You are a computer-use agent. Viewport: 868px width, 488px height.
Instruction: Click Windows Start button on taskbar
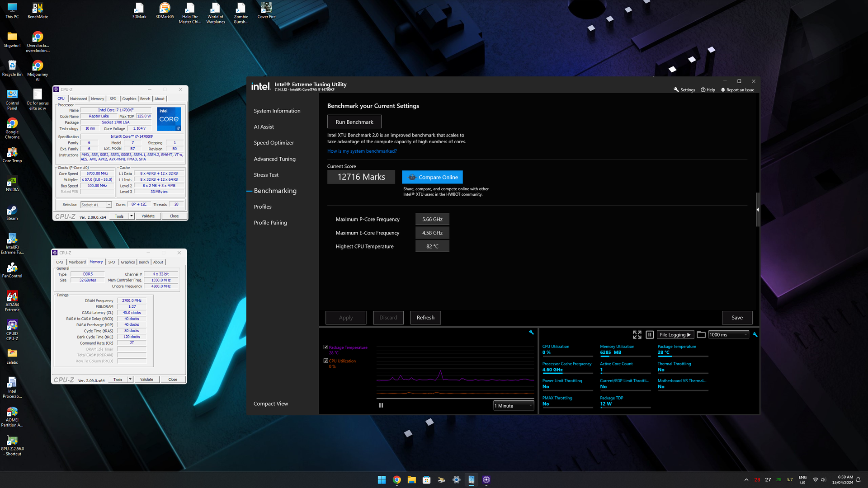click(382, 480)
